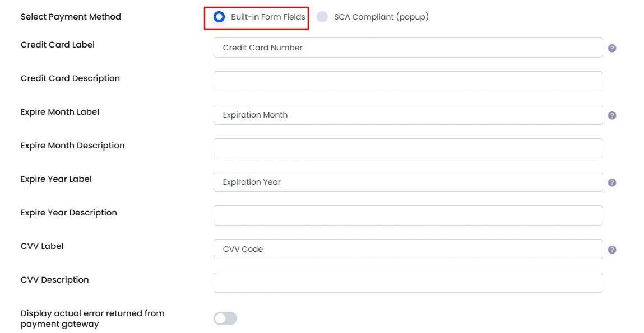Click empty Expire Year Description input box

(x=408, y=215)
